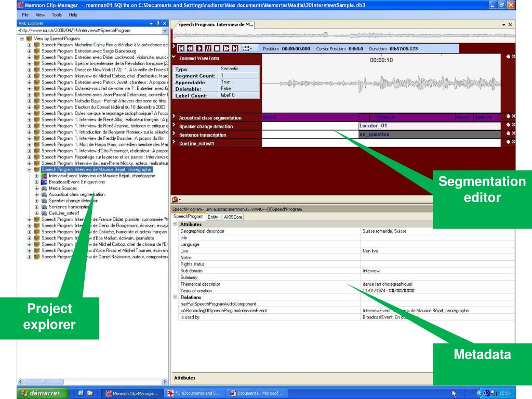Screen dimensions: 532x399
Task: Open the View menu
Action: 40,15
